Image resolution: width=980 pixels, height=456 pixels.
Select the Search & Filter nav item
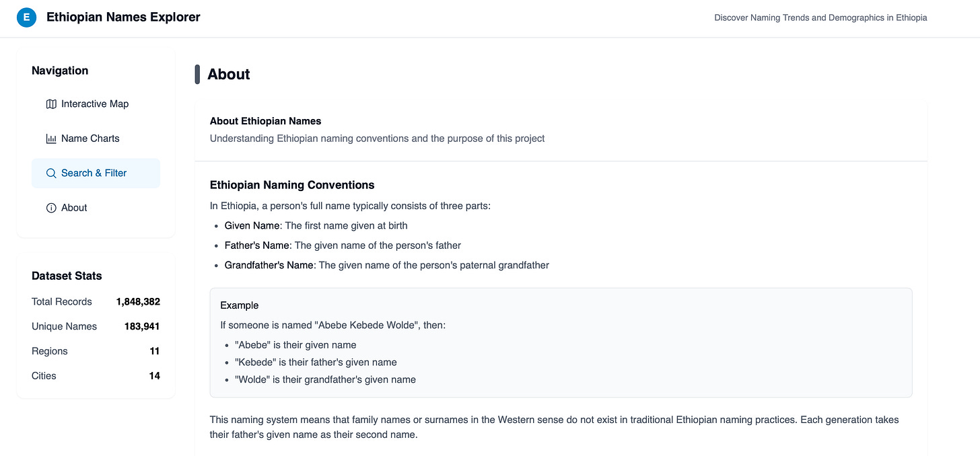pos(94,173)
